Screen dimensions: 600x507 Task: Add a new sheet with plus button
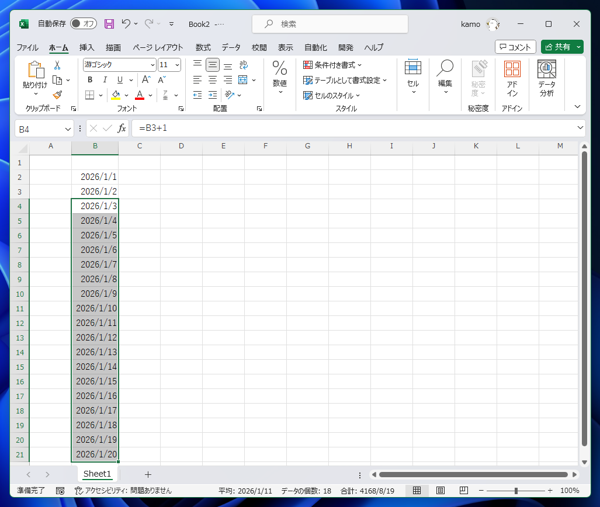click(x=148, y=474)
